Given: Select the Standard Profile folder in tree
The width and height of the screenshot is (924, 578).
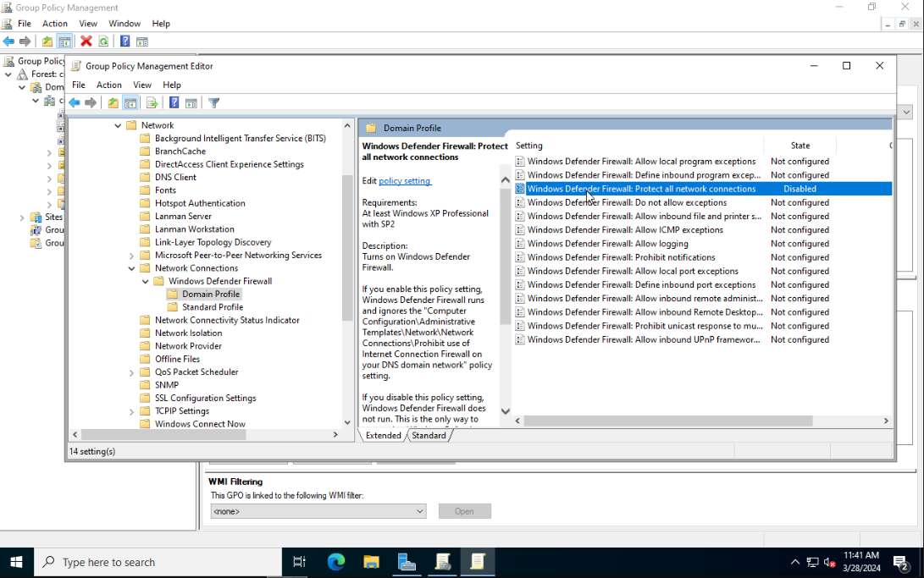Looking at the screenshot, I should tap(212, 307).
